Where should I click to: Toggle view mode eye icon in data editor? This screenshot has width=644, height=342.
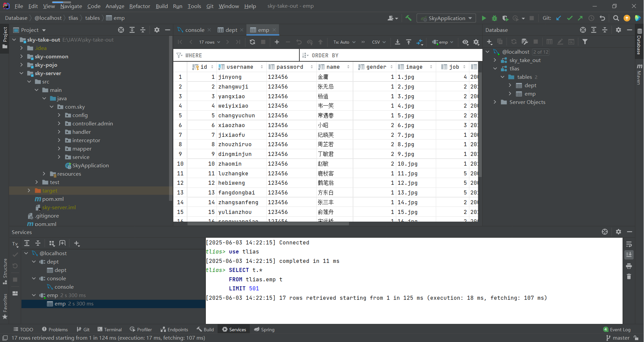(x=465, y=42)
